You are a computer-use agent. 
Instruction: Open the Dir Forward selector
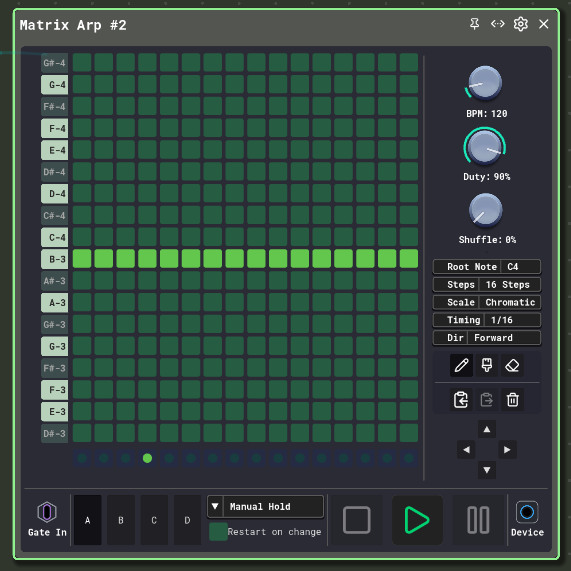tap(487, 338)
